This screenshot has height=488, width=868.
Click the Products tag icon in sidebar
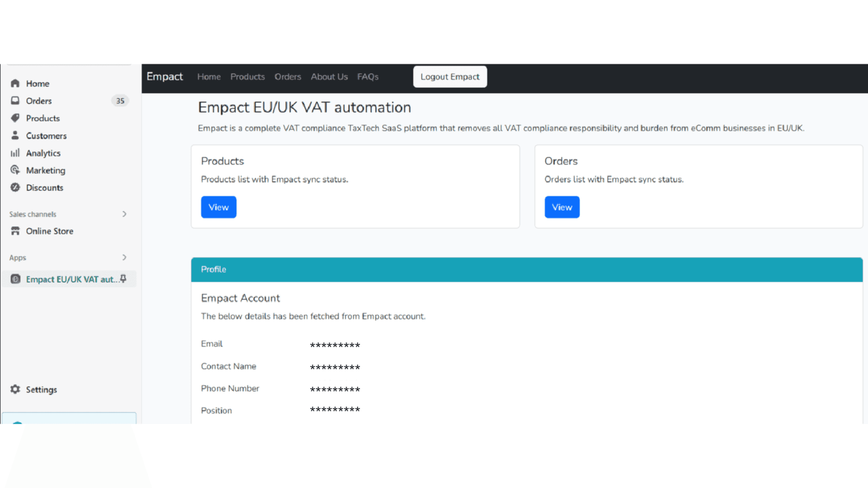click(15, 118)
